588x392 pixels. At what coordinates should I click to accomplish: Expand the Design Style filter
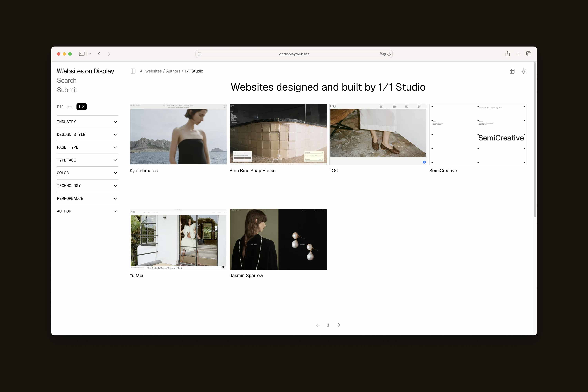(87, 134)
